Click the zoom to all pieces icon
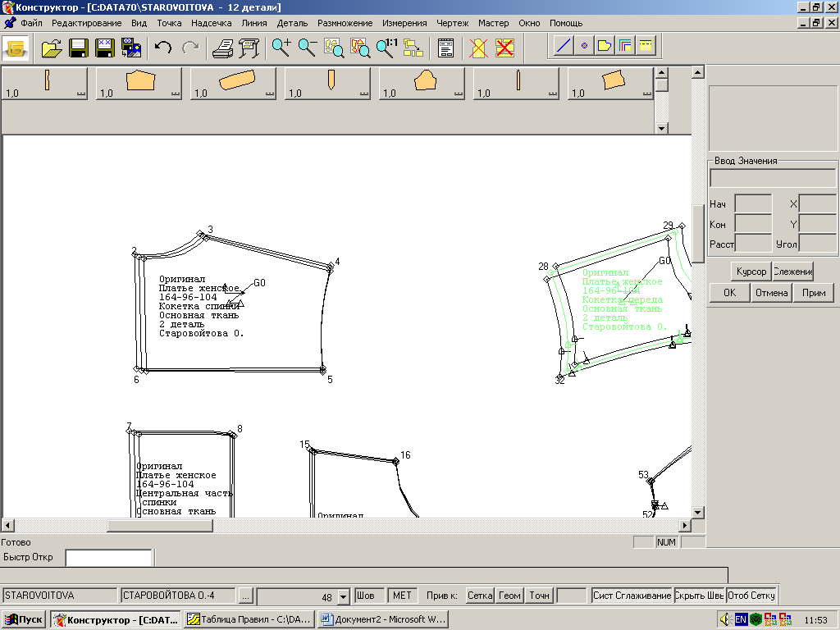Image resolution: width=840 pixels, height=630 pixels. point(334,48)
